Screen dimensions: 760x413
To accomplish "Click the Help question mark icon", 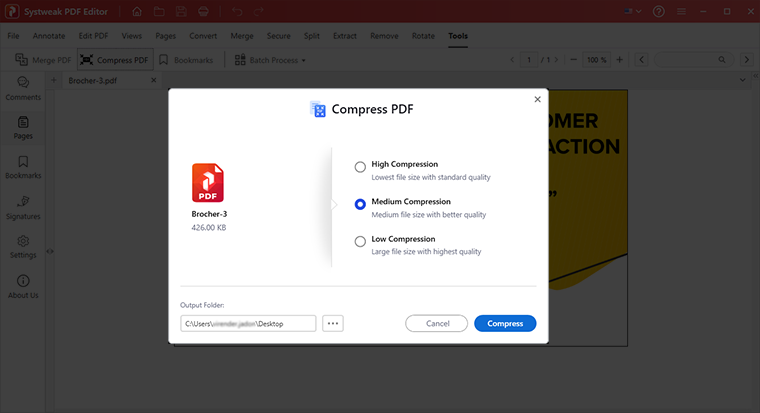I will (687, 12).
